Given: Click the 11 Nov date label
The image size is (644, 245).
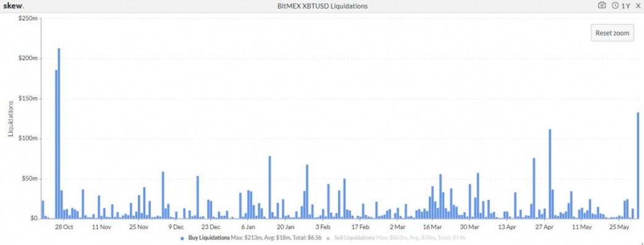Looking at the screenshot, I should [x=101, y=227].
